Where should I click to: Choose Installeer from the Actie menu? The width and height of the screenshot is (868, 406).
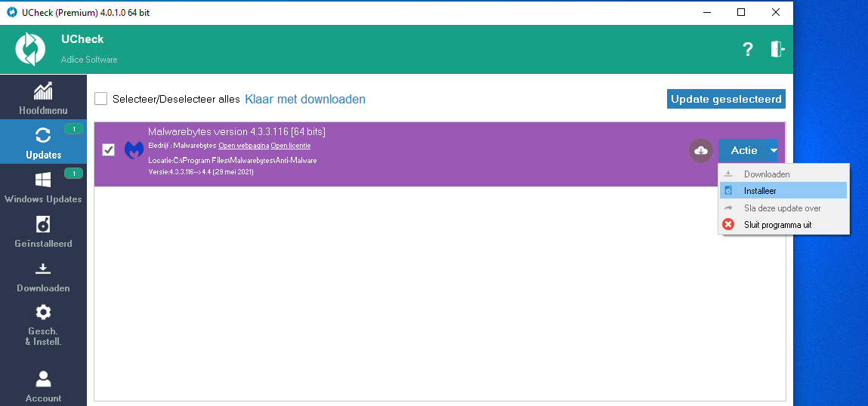click(x=783, y=191)
